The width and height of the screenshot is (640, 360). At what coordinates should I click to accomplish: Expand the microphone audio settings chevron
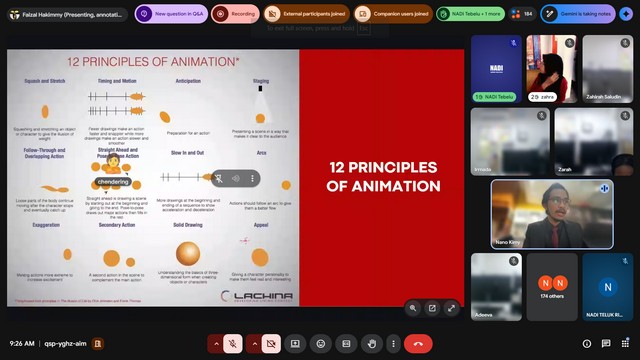tap(216, 344)
